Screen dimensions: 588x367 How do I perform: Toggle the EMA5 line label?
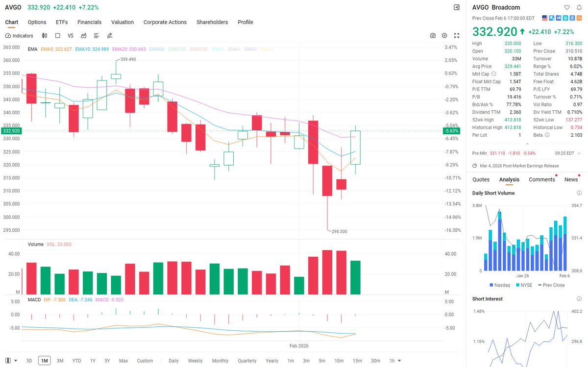(x=56, y=49)
